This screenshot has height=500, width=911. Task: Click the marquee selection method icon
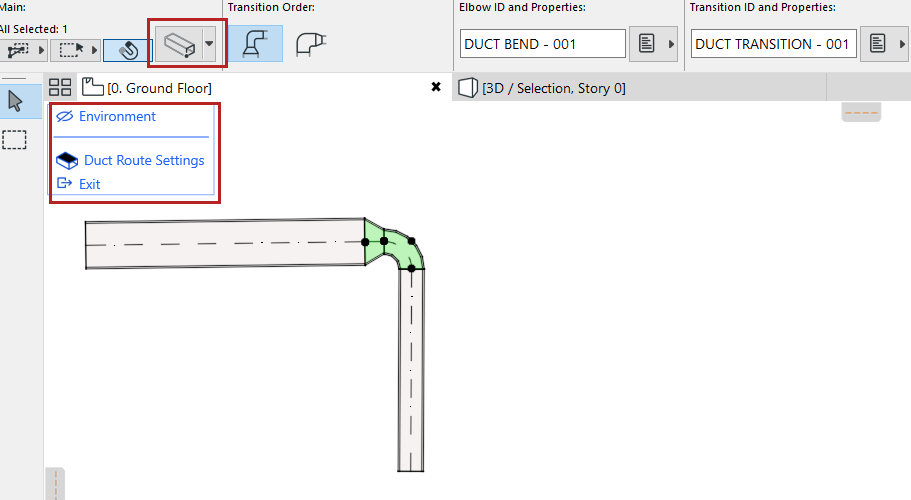click(x=71, y=51)
